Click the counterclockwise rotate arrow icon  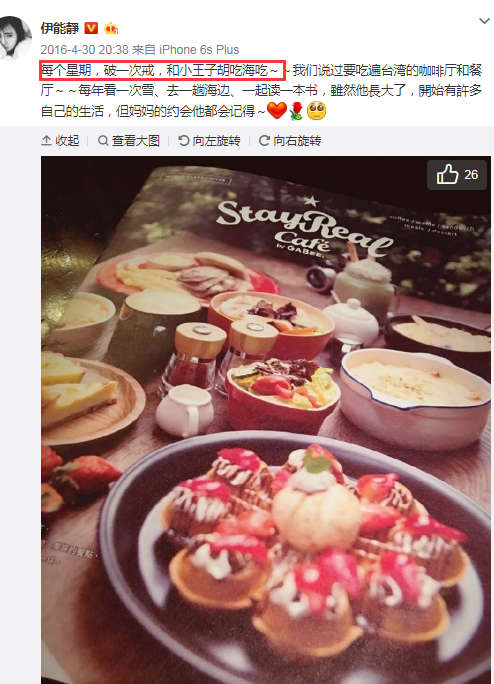(x=184, y=140)
